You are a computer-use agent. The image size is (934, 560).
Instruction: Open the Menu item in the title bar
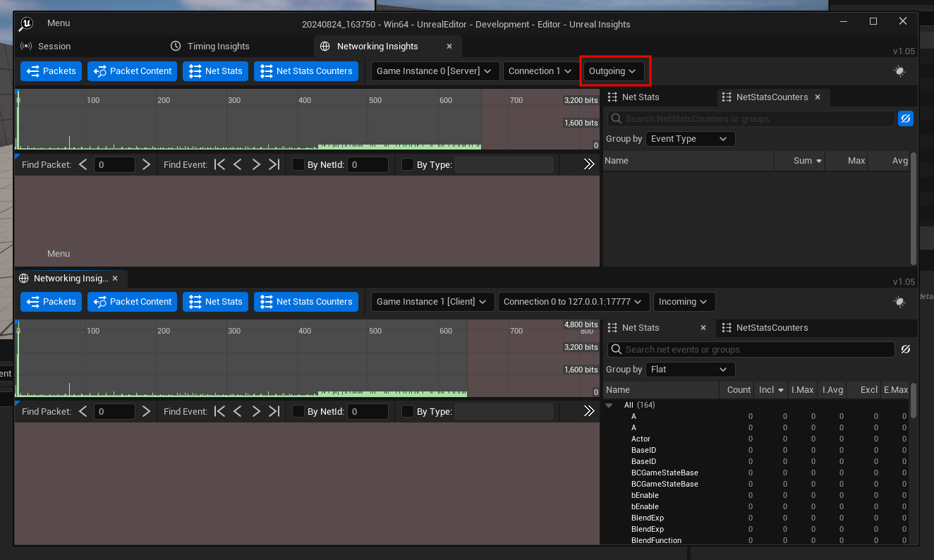click(x=59, y=23)
